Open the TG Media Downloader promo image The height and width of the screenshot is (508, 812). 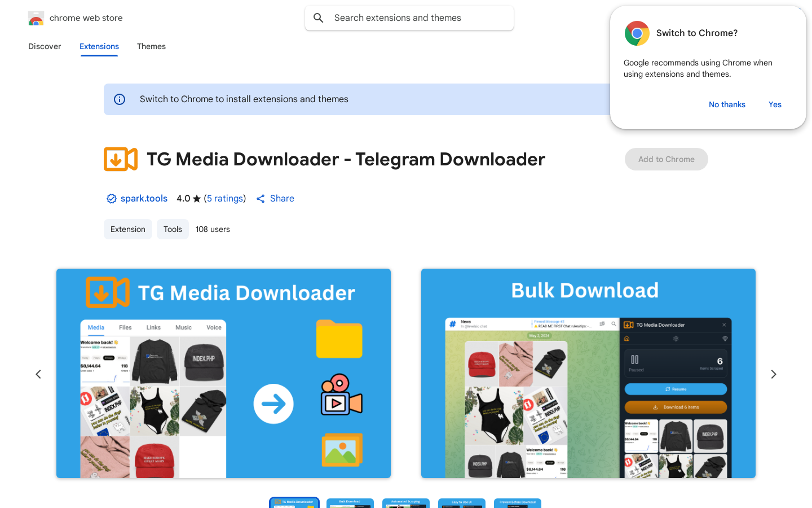click(223, 373)
